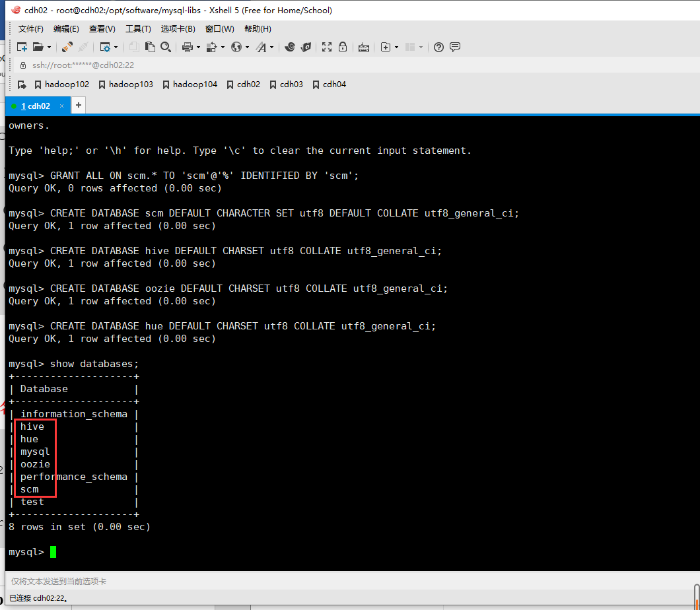Image resolution: width=700 pixels, height=610 pixels.
Task: Click the greyed-out tab arrangement layout icon
Action: coord(410,47)
